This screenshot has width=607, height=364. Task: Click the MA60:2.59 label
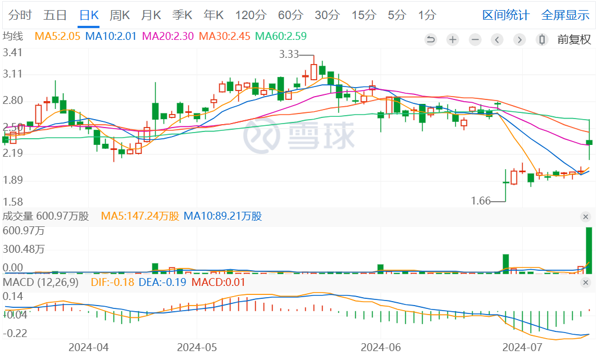coord(280,37)
